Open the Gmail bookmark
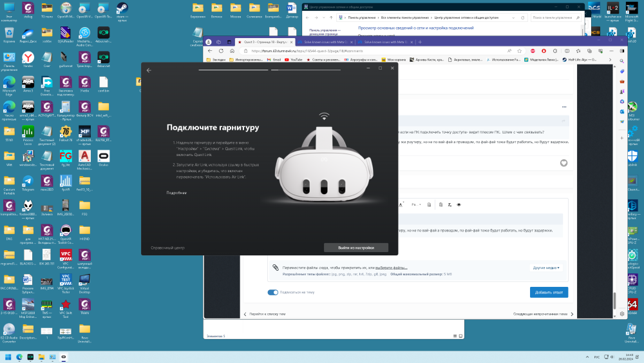The height and width of the screenshot is (363, 644). 274,59
